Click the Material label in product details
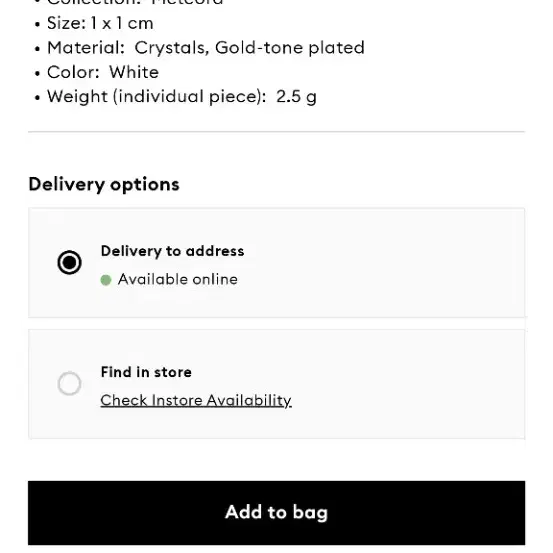The image size is (553, 553). pos(86,48)
